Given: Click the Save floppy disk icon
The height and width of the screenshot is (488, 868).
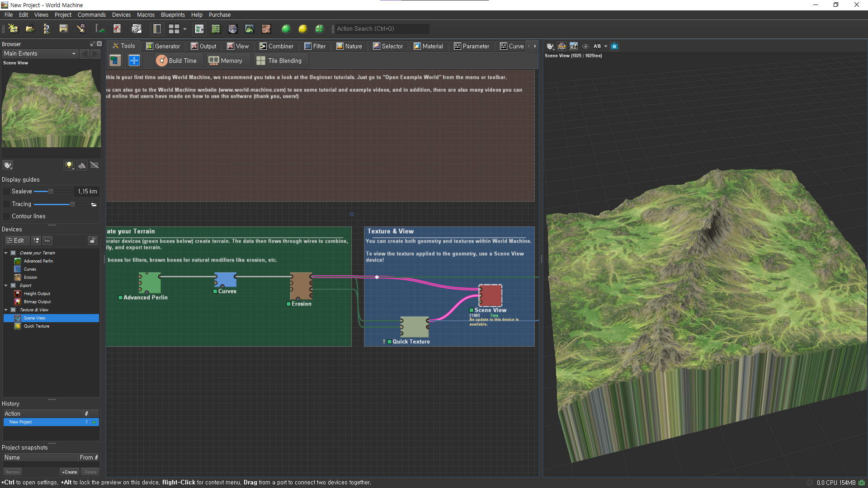Looking at the screenshot, I should 63,29.
